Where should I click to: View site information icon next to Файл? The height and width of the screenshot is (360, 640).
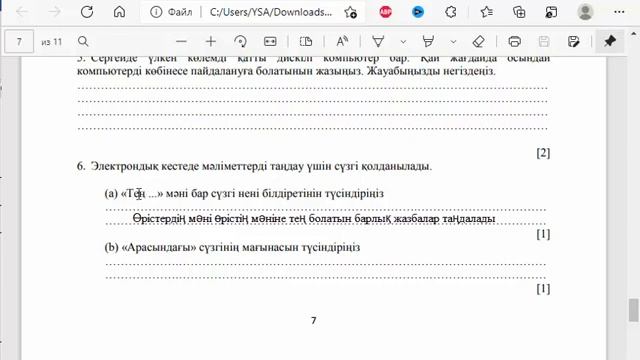[156, 12]
